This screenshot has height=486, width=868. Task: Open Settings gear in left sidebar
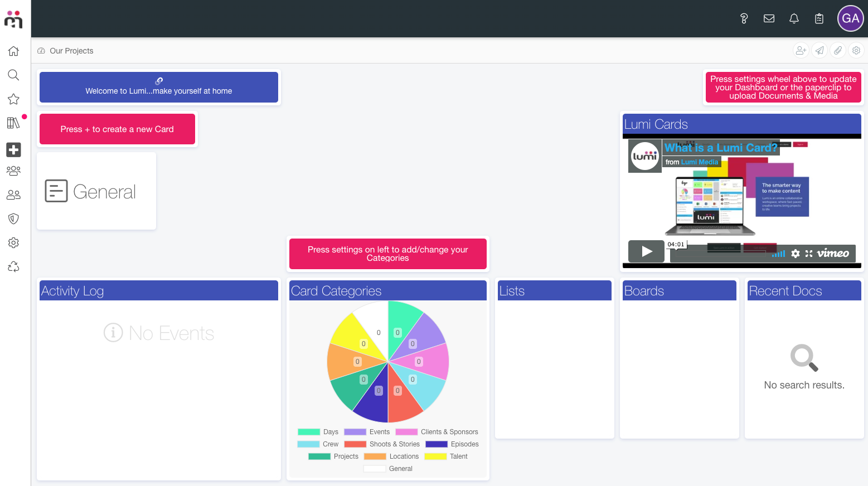tap(13, 242)
